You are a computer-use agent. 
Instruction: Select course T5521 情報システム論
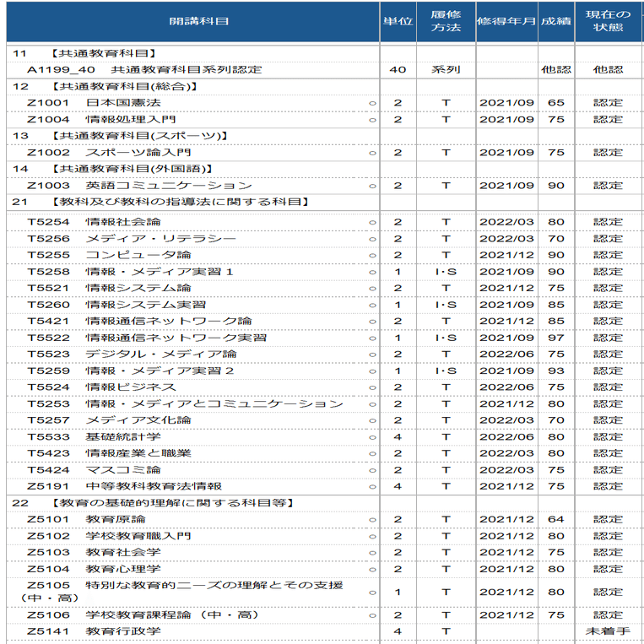(x=109, y=289)
